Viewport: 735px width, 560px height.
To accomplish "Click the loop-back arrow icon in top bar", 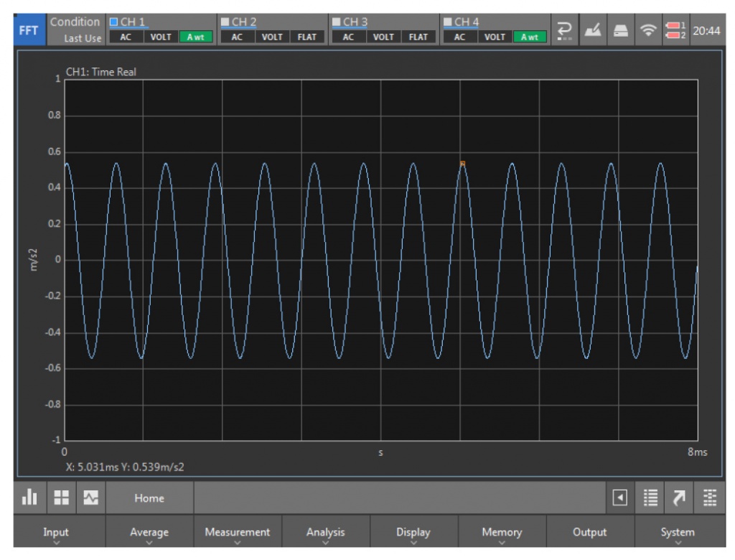I will click(x=564, y=29).
